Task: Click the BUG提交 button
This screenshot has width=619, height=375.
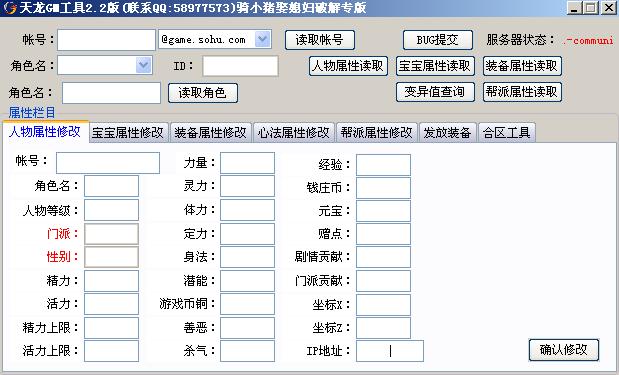Action: click(438, 40)
